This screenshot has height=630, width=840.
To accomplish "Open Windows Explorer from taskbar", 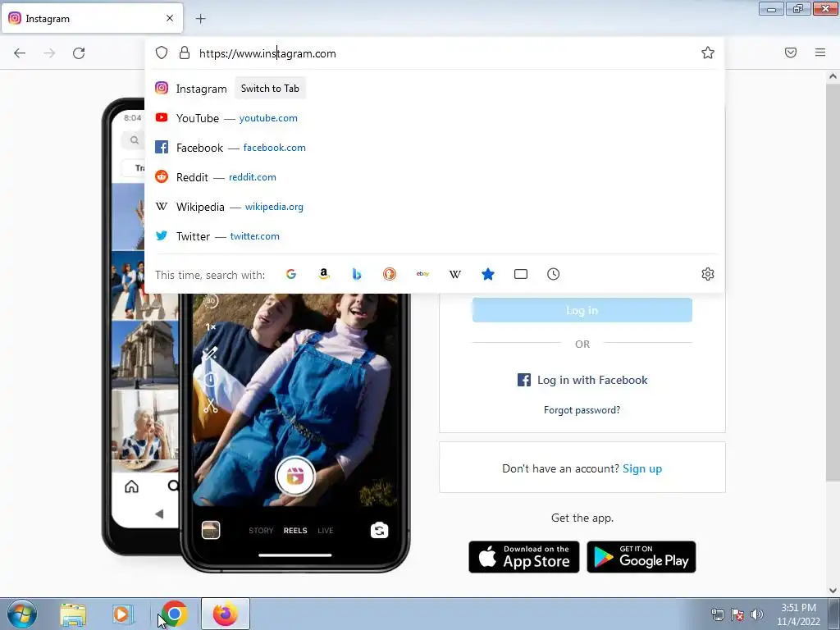I will coord(73,614).
